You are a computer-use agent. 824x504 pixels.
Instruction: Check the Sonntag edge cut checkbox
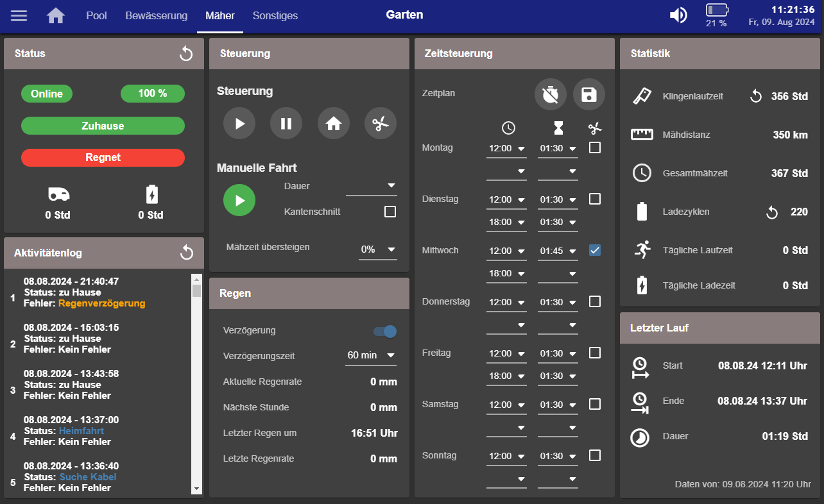(595, 455)
